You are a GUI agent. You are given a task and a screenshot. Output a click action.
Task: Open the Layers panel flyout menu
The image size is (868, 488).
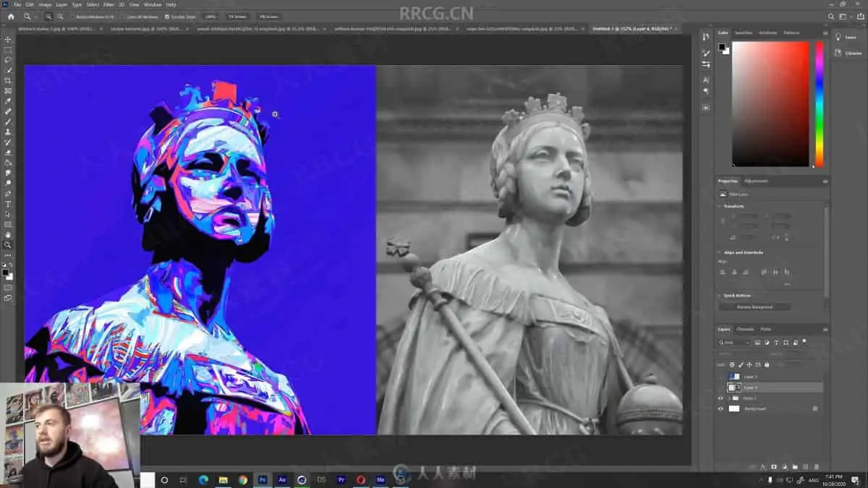point(825,329)
